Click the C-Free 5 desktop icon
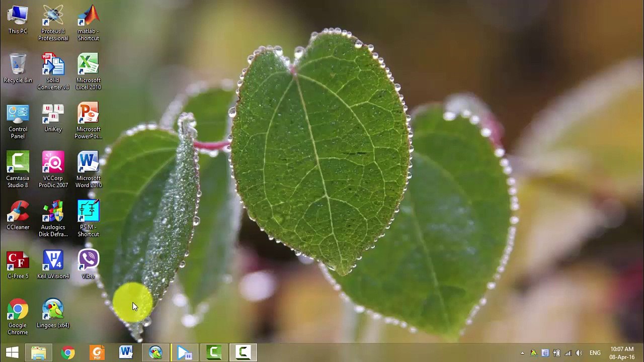 coord(18,261)
